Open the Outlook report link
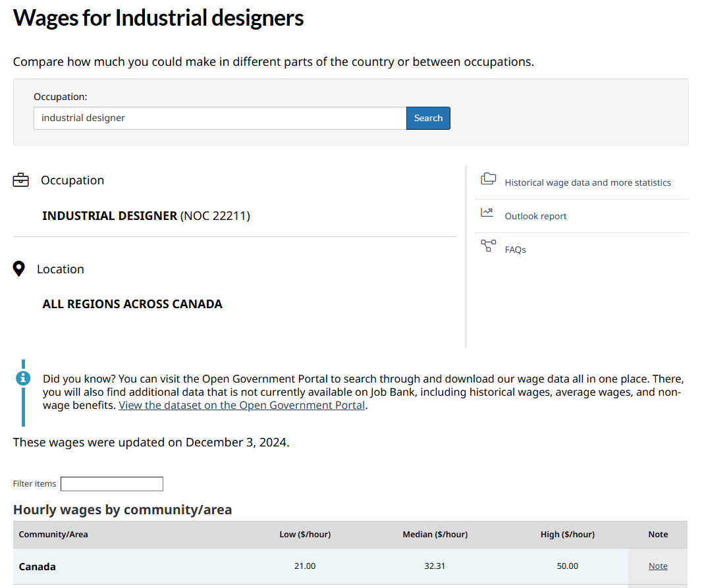 [x=535, y=216]
